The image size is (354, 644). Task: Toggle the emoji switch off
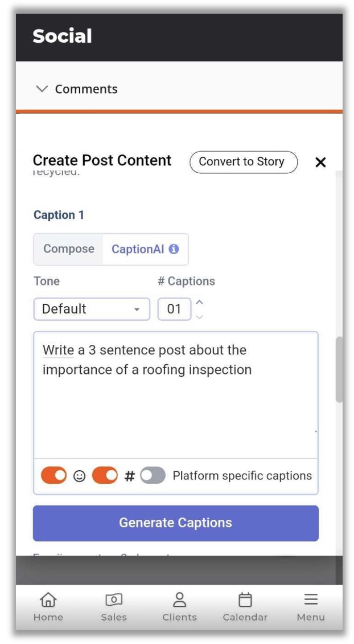pos(53,476)
